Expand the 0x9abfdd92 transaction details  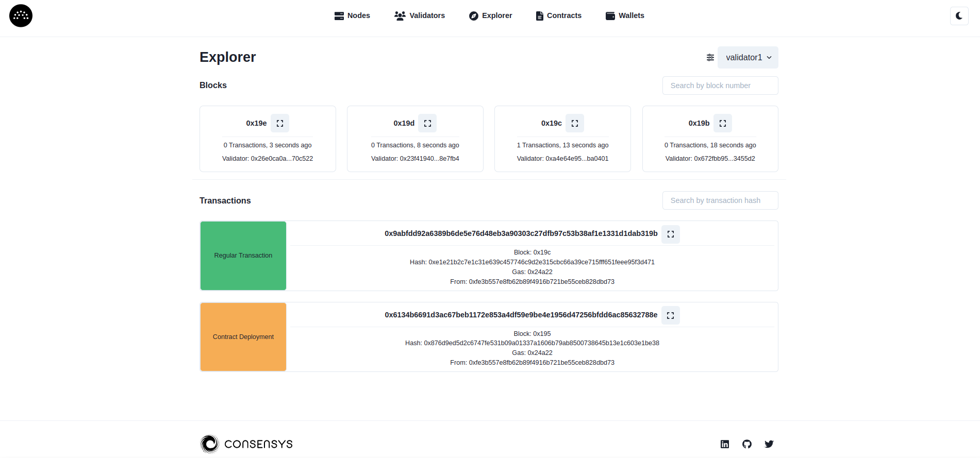(670, 234)
